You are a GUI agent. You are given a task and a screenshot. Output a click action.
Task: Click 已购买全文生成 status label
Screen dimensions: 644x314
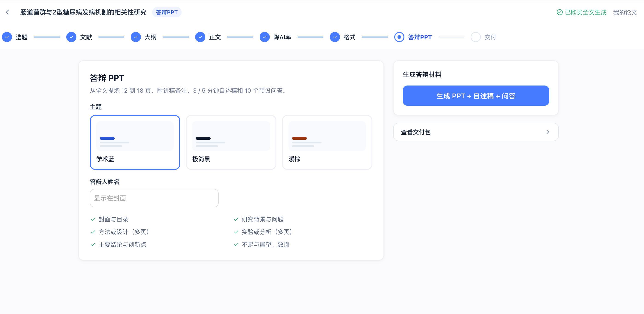click(586, 12)
